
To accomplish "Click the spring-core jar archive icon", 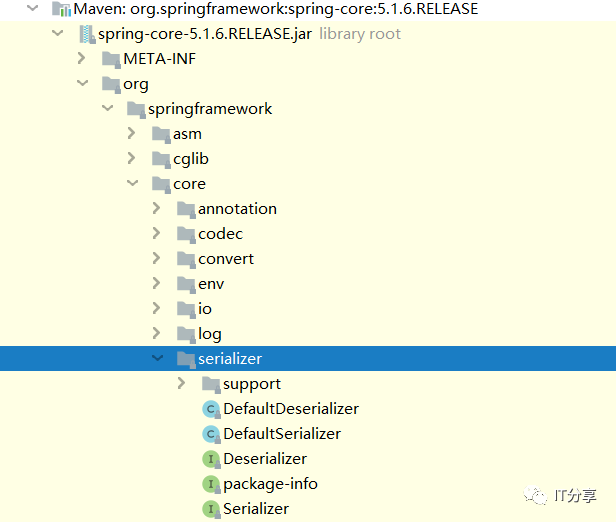I will click(x=87, y=34).
